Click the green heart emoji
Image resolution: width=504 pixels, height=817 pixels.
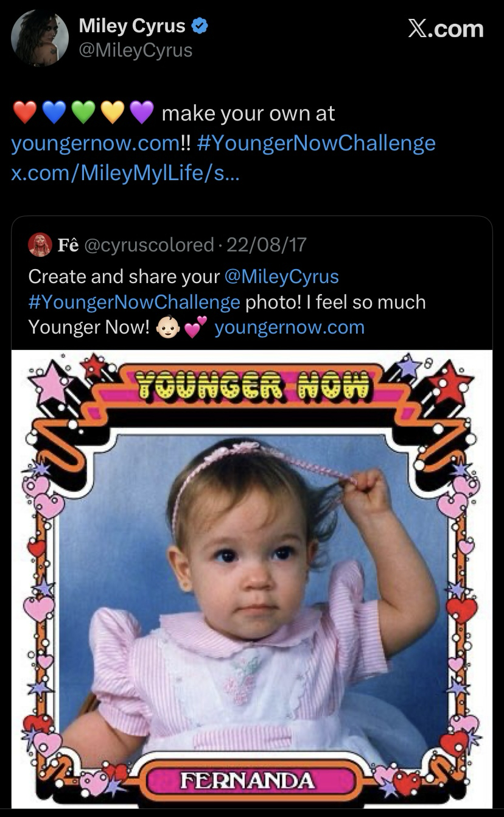pos(83,113)
